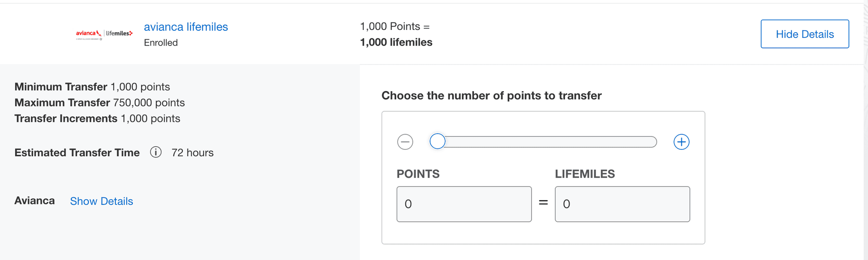Click the avianca lifemiles logo image

(104, 34)
